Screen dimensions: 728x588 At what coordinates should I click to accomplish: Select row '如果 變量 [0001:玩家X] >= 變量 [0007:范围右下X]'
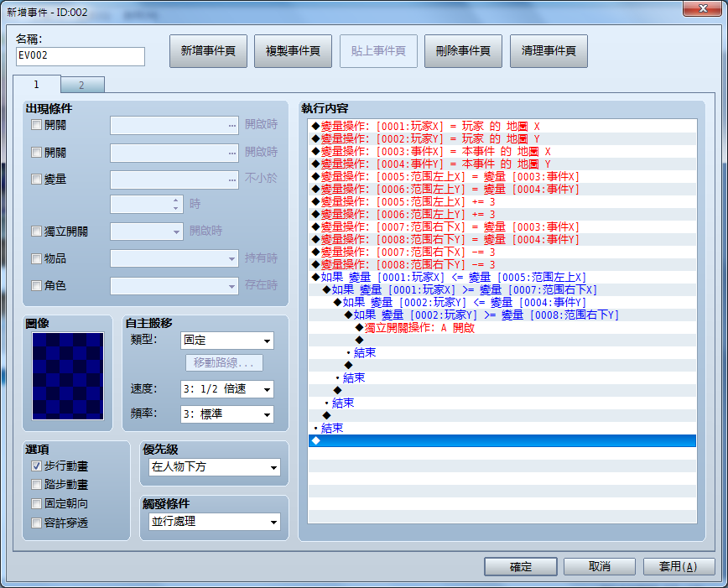click(502, 290)
